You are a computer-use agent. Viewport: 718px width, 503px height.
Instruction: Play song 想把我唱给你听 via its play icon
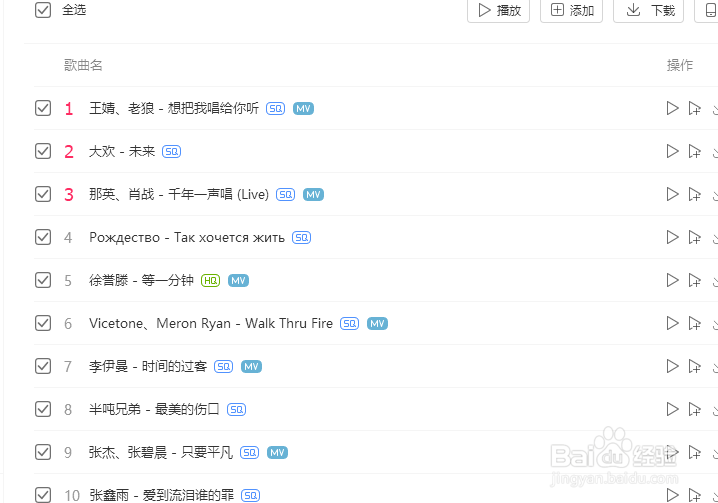(x=672, y=108)
